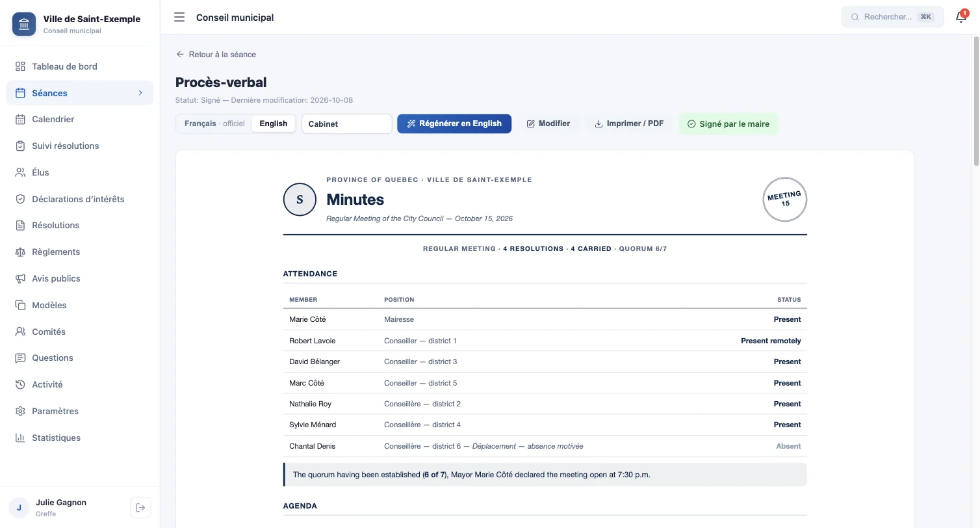Click the Règlements scales icon
This screenshot has height=528, width=980.
coord(20,252)
